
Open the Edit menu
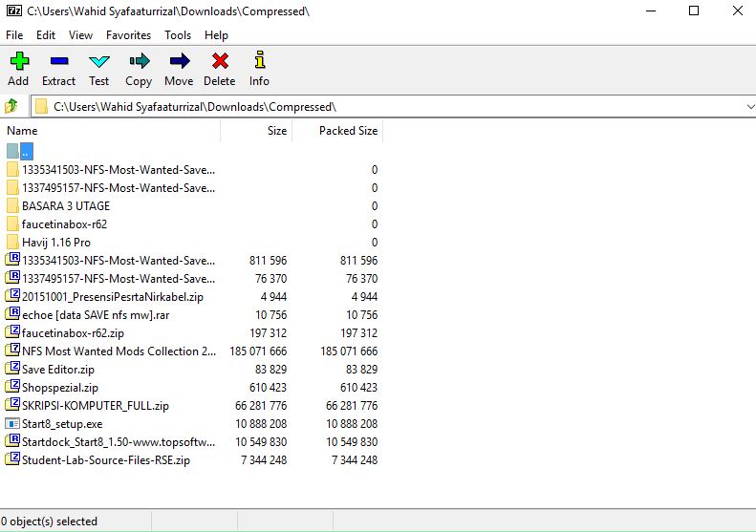(46, 35)
